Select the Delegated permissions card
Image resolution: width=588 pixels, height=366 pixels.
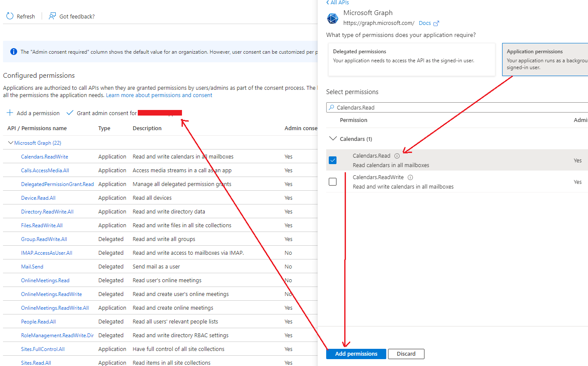[x=411, y=59]
